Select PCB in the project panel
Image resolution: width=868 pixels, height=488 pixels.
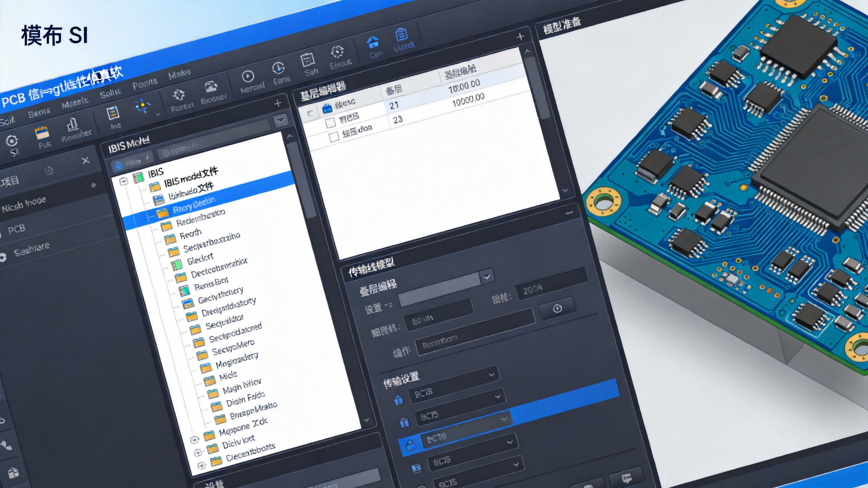[16, 229]
